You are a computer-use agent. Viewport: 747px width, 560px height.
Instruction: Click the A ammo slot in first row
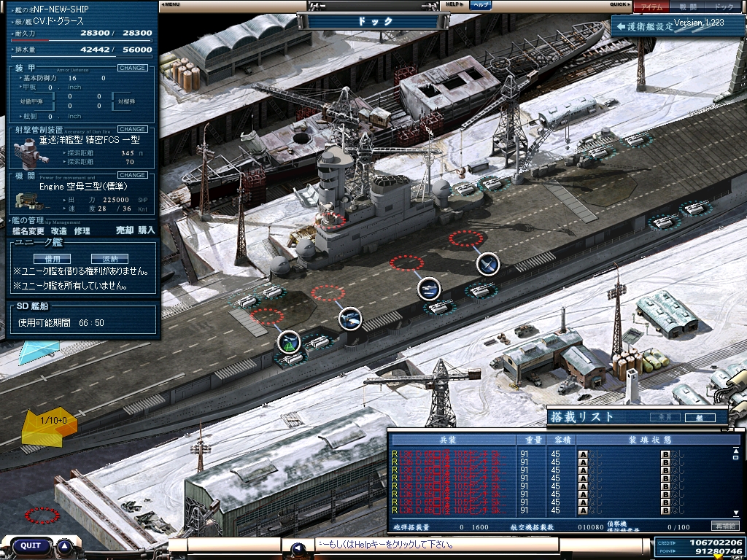tap(583, 454)
